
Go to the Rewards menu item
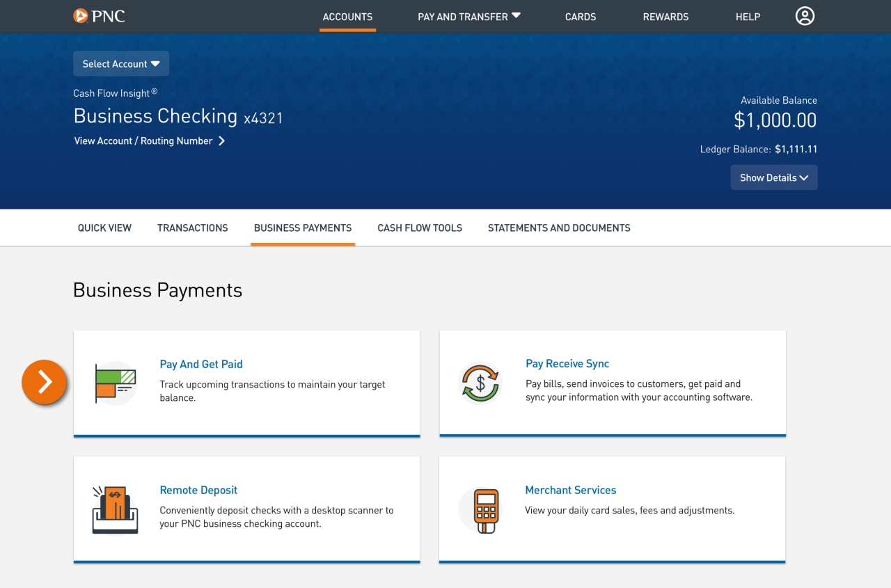665,17
